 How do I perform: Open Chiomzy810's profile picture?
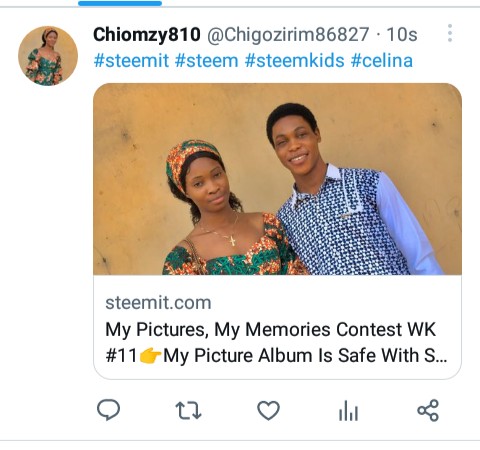point(48,56)
